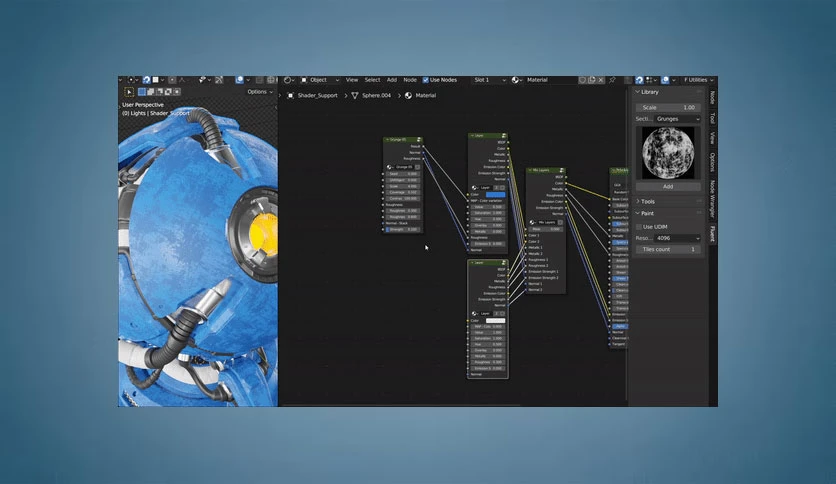This screenshot has width=836, height=484.
Task: Click the blue Color swatch on upper Layer node
Action: coord(495,195)
